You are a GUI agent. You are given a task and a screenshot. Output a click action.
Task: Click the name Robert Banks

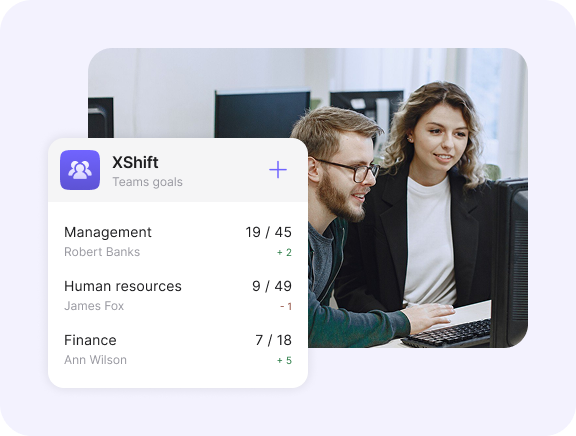pyautogui.click(x=102, y=252)
